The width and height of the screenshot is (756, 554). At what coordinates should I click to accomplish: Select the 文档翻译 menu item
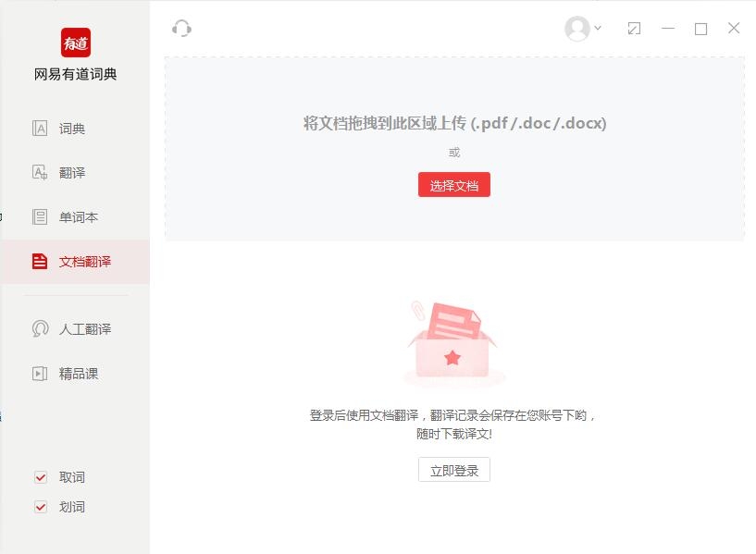click(x=75, y=261)
